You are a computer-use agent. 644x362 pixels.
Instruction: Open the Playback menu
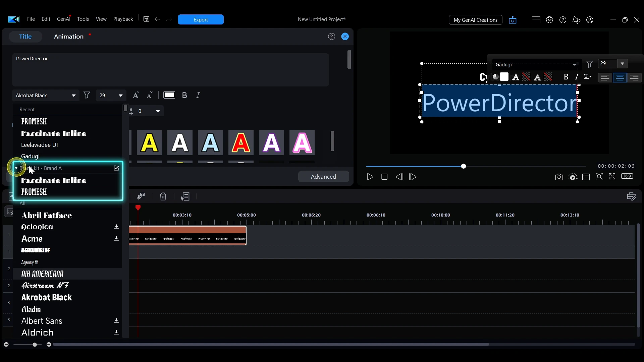pos(123,19)
